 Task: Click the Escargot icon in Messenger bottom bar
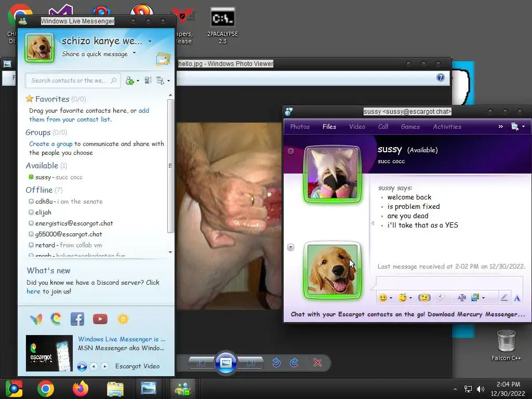pos(56,319)
